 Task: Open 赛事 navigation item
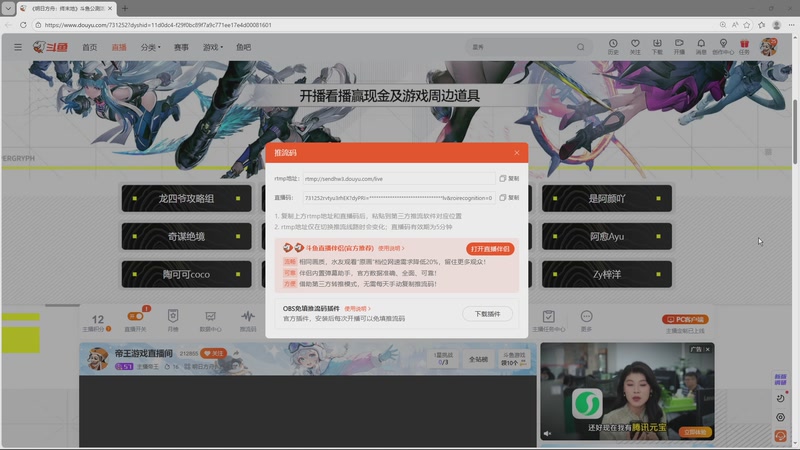pos(181,47)
